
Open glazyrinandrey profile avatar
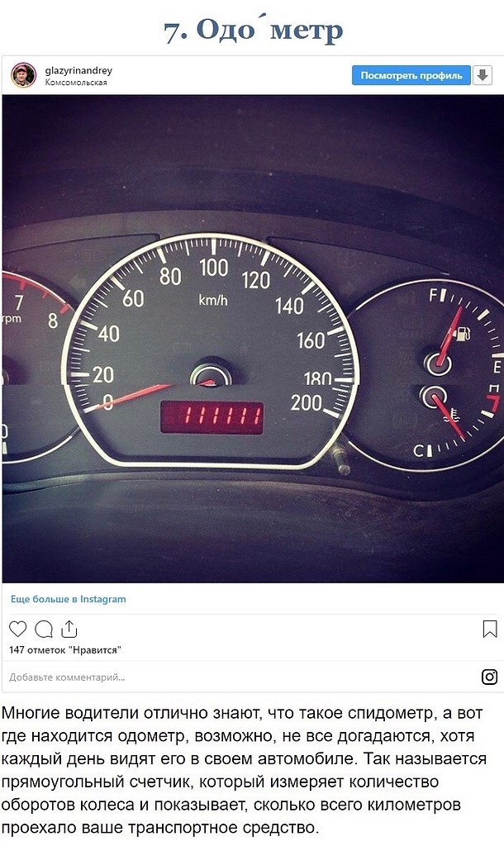pos(24,75)
